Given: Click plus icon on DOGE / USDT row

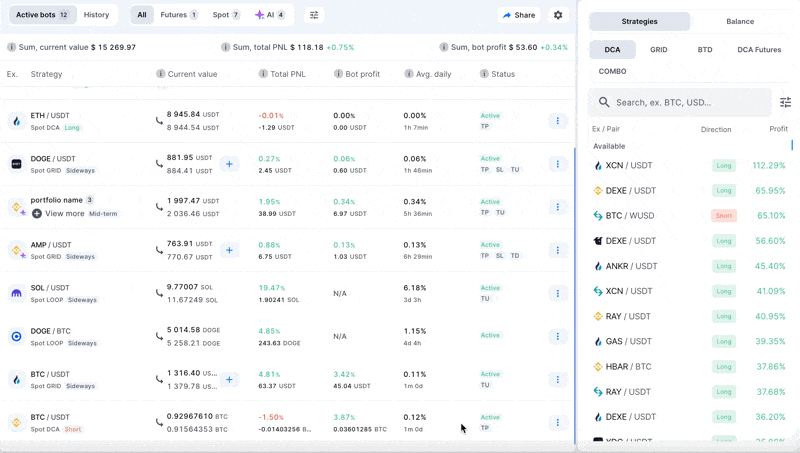Looking at the screenshot, I should tap(229, 164).
